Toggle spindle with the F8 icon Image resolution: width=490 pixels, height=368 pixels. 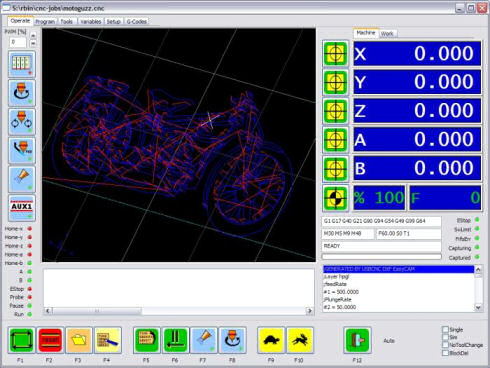[232, 340]
